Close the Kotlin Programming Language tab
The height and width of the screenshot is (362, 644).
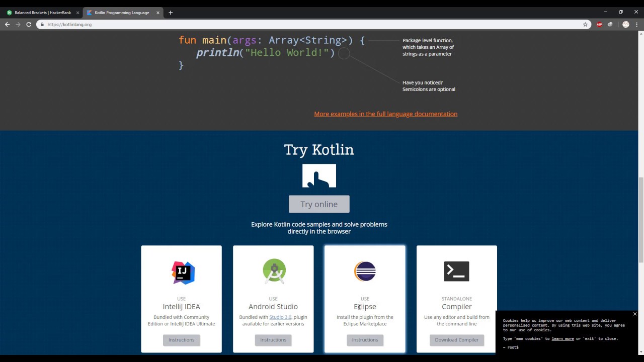pyautogui.click(x=157, y=13)
